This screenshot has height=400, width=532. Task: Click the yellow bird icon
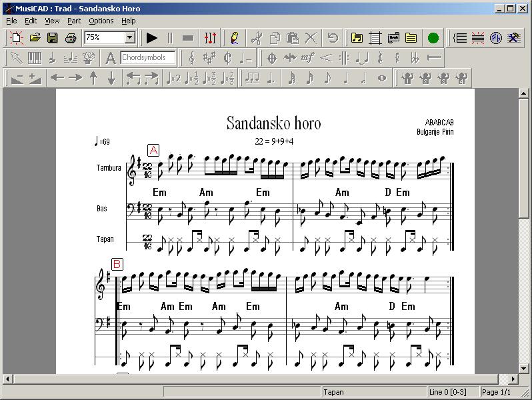pyautogui.click(x=235, y=38)
